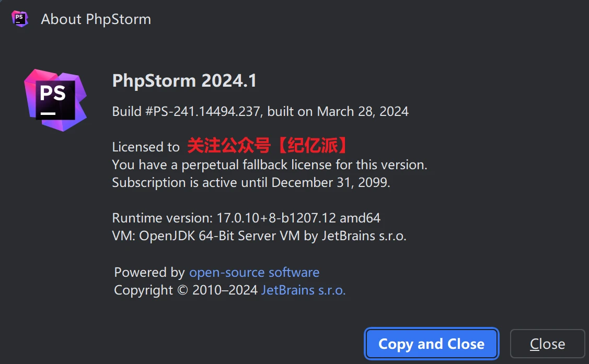
Task: Select the "PhpStorm 2024.1" heading
Action: click(x=184, y=81)
